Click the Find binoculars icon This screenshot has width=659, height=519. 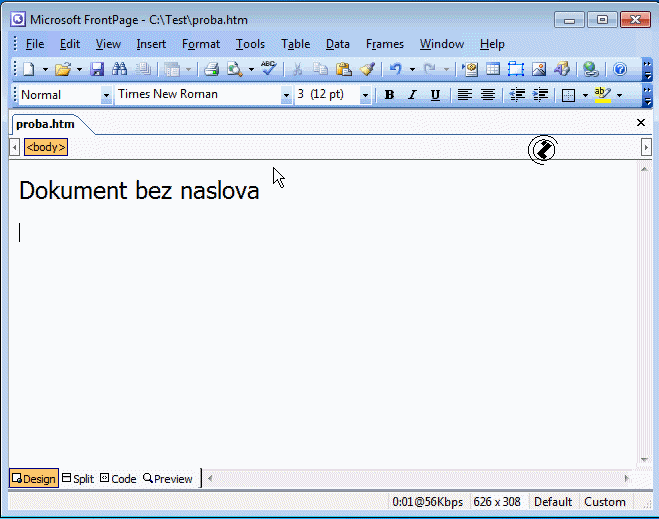coord(120,69)
